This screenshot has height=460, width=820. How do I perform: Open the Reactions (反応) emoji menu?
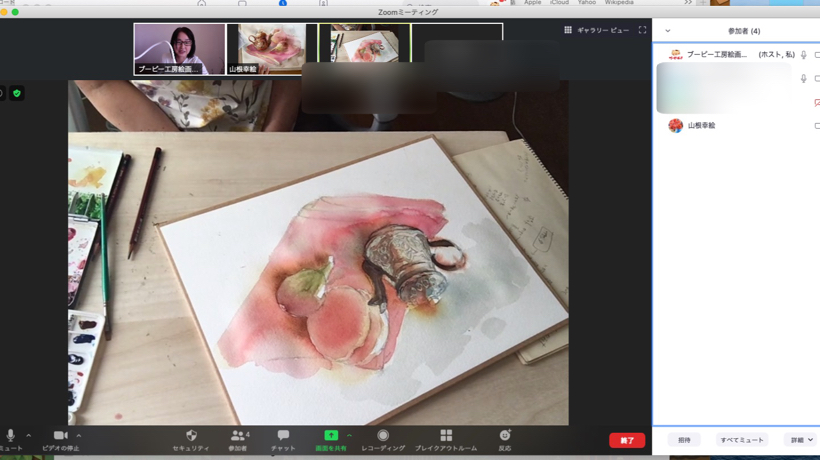click(505, 436)
